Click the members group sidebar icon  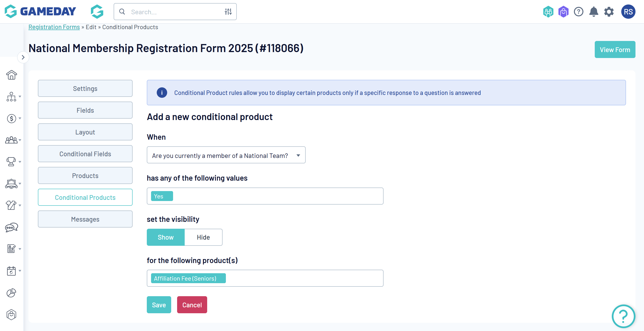(11, 140)
